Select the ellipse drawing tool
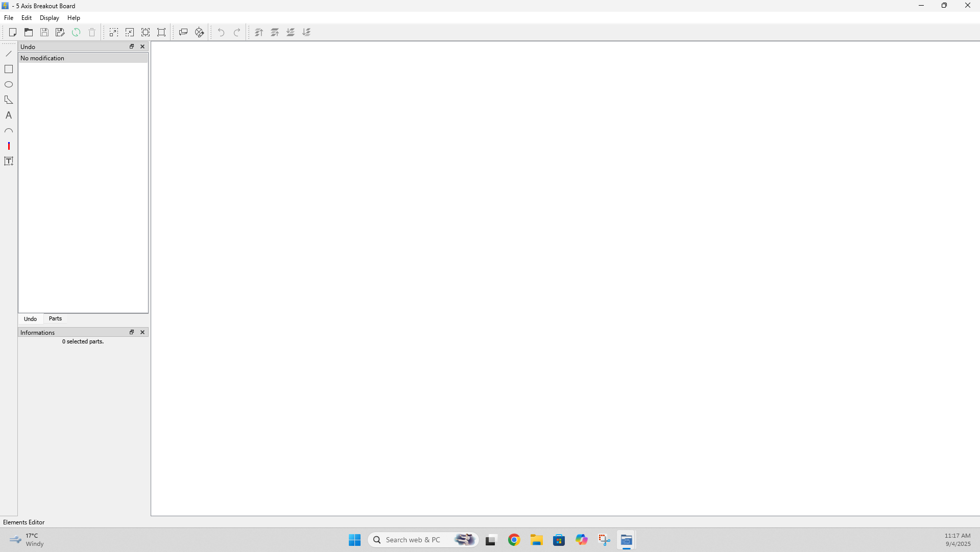 9,84
